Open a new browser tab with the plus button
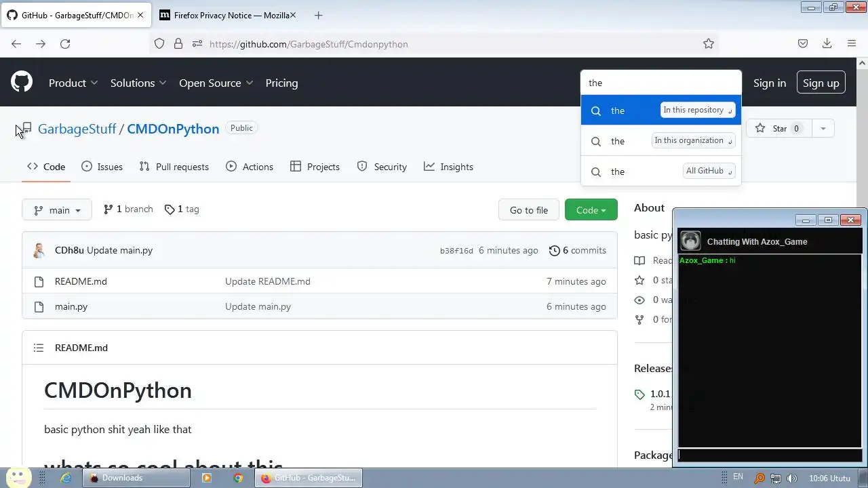 319,15
